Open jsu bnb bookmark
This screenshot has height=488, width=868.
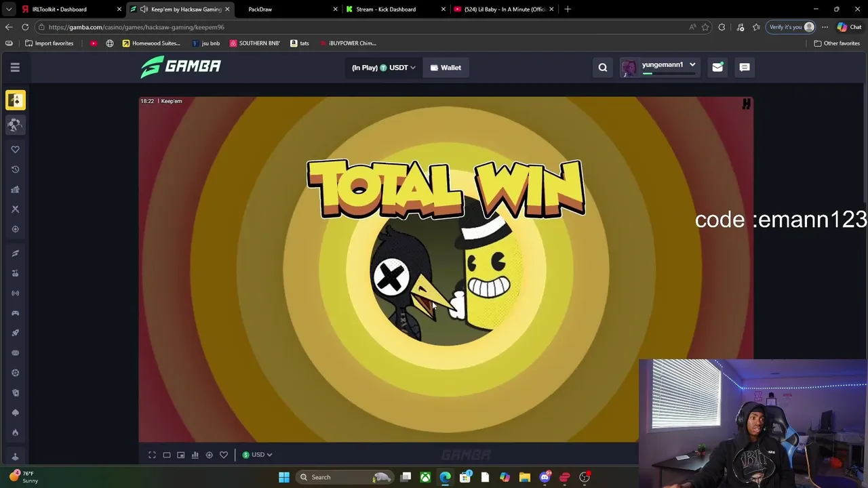205,43
